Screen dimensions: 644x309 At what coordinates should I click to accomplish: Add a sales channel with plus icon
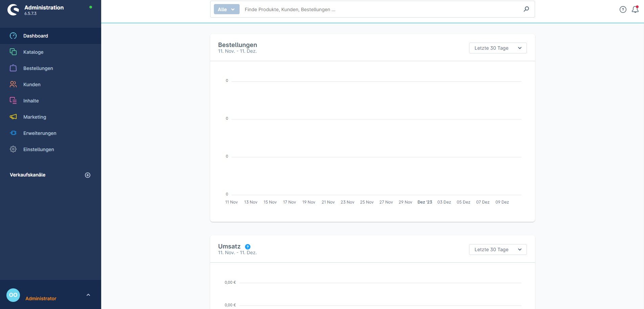pos(88,175)
